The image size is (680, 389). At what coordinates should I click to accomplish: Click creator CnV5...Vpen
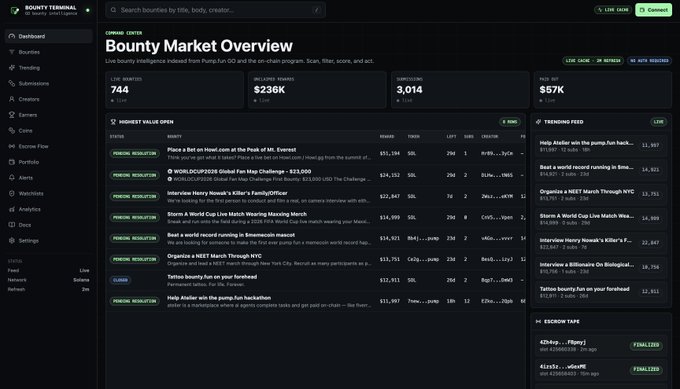(x=497, y=217)
